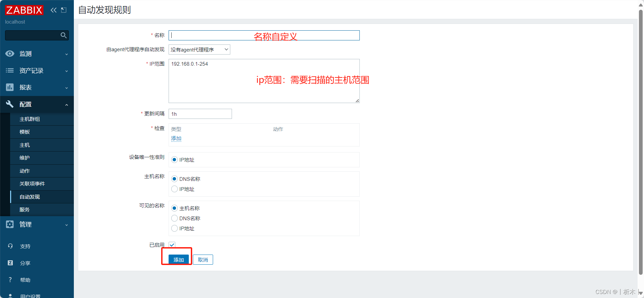This screenshot has width=644, height=298.
Task: Click 添加 link in 检查 section
Action: pyautogui.click(x=176, y=138)
